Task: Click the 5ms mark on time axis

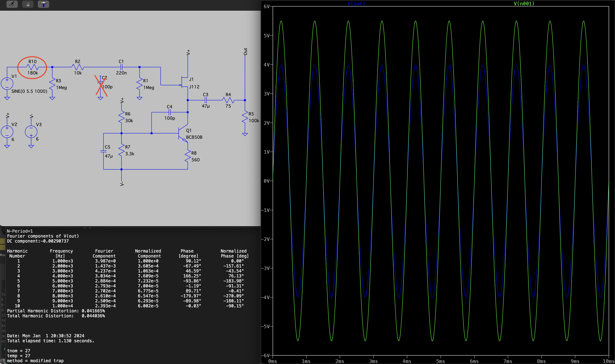Action: click(x=440, y=361)
